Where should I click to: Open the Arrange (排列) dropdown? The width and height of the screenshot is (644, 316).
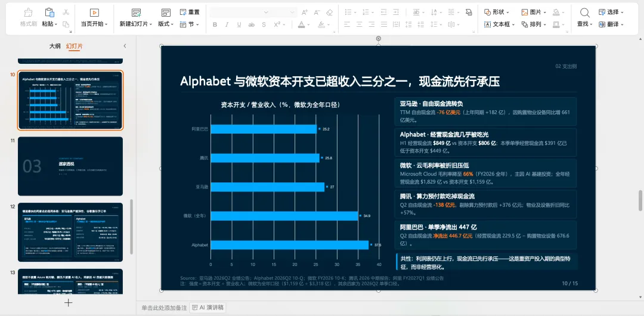(534, 24)
